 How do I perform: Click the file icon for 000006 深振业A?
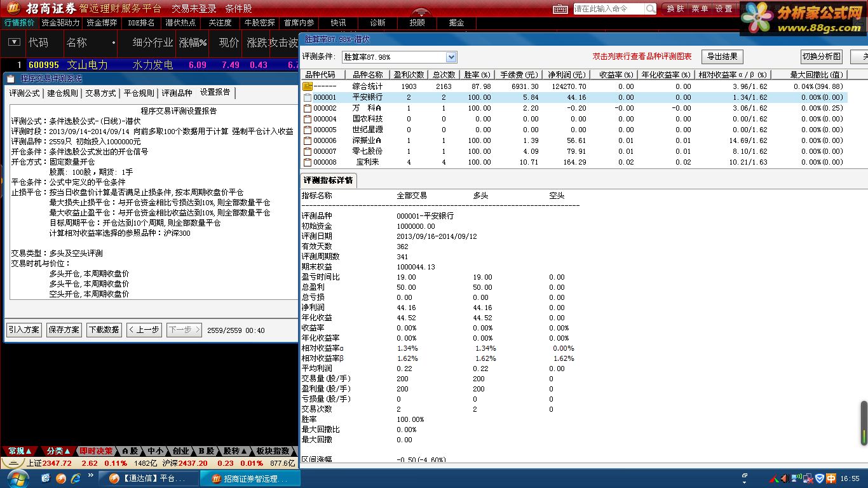[x=308, y=140]
